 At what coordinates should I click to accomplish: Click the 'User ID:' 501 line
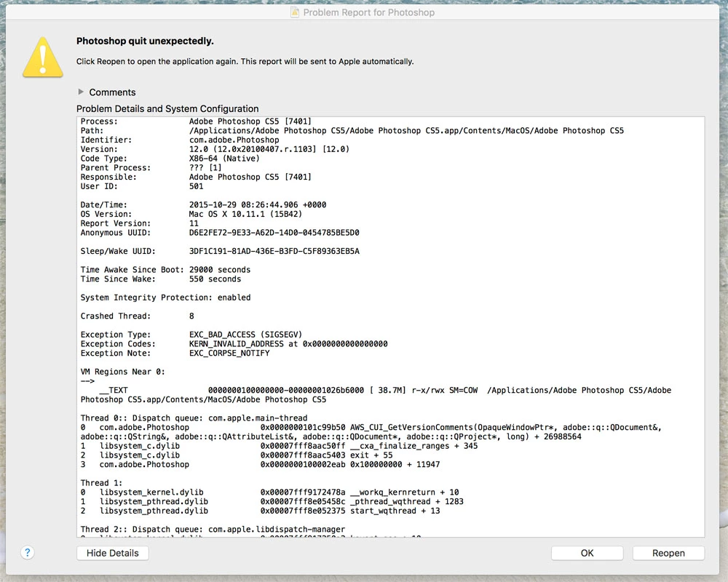click(x=142, y=186)
